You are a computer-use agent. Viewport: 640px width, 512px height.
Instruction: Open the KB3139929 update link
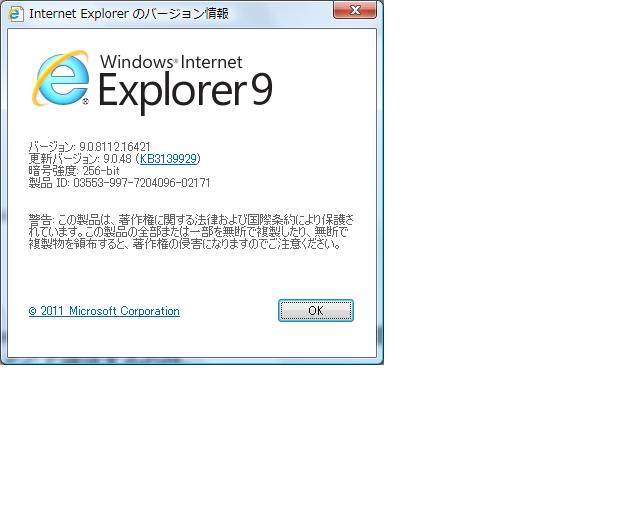click(168, 159)
